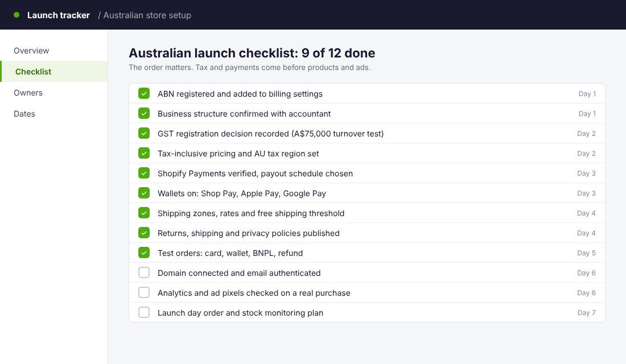Click the Day 7 label on Launch day row

click(x=586, y=313)
